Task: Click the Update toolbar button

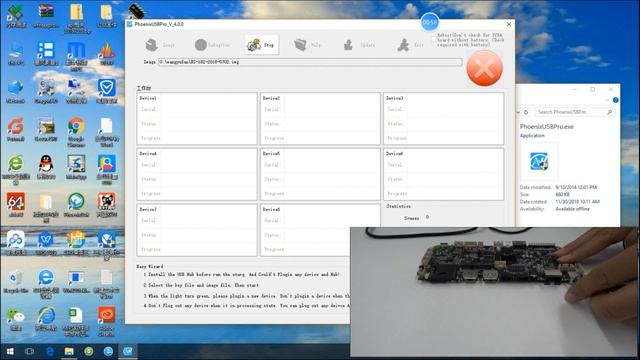Action: pos(359,45)
